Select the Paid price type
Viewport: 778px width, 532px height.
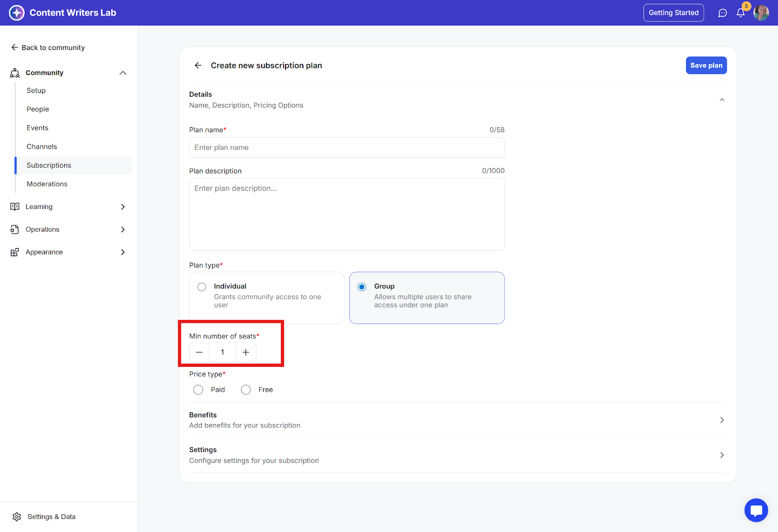[x=198, y=390]
